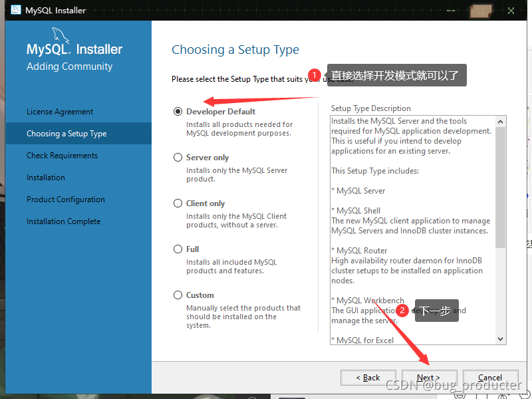Click the description scrollbar down arrow
This screenshot has height=399, width=532.
click(501, 339)
